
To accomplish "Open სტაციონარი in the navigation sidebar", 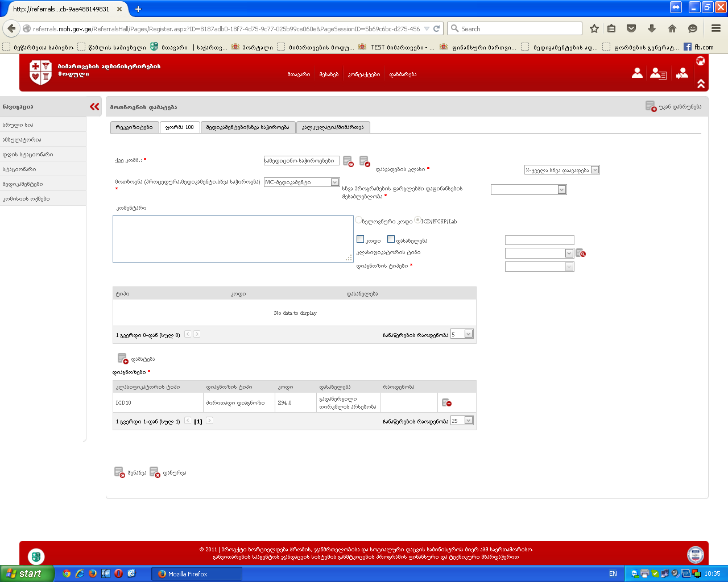I will pyautogui.click(x=19, y=169).
